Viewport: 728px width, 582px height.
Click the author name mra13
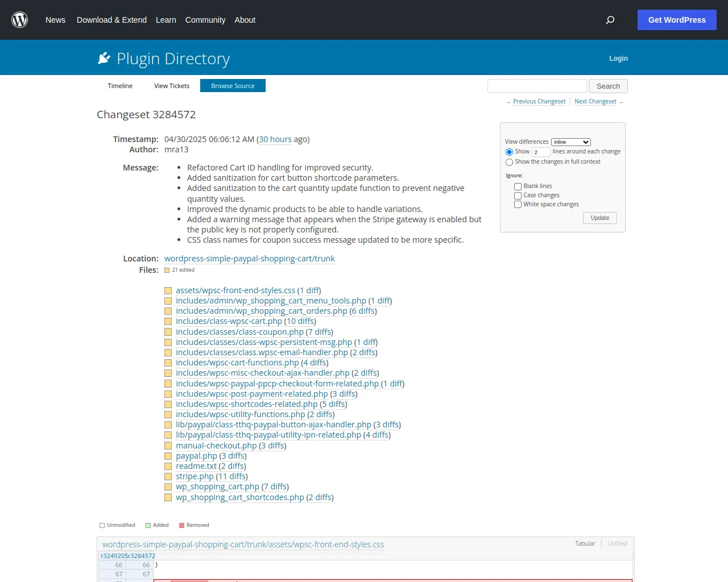tap(176, 149)
